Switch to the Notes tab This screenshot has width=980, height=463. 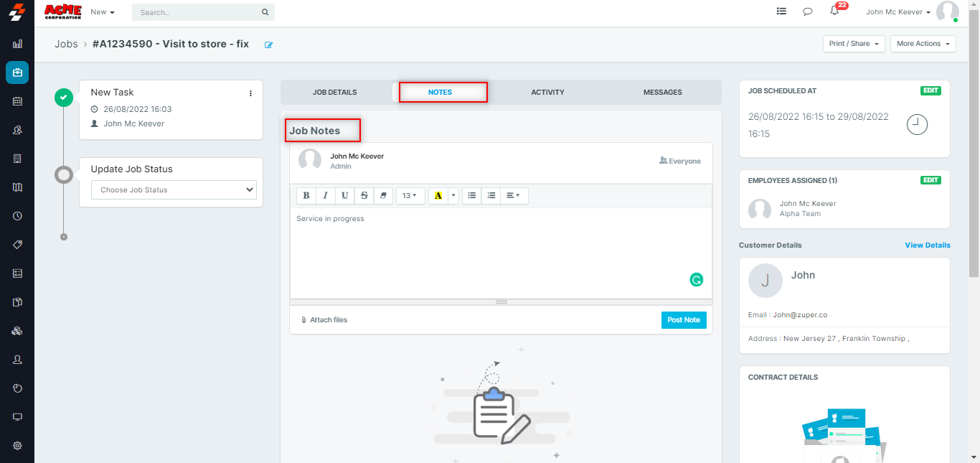pos(440,92)
